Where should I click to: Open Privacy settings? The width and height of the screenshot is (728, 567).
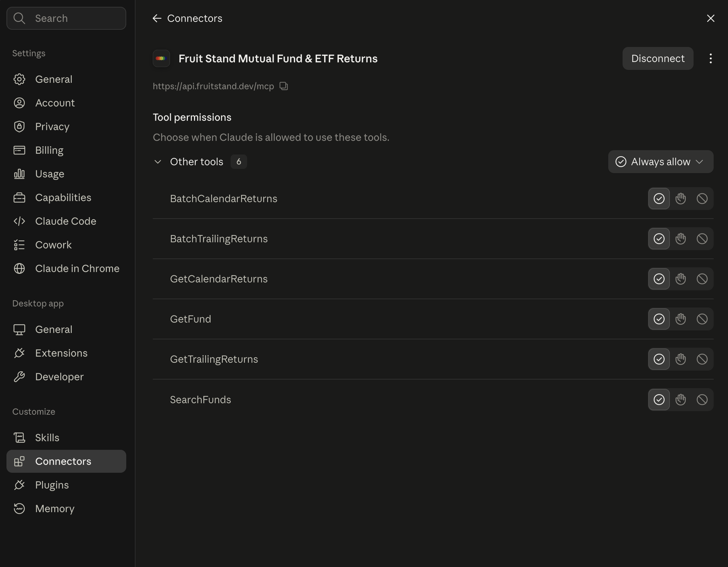66,127
